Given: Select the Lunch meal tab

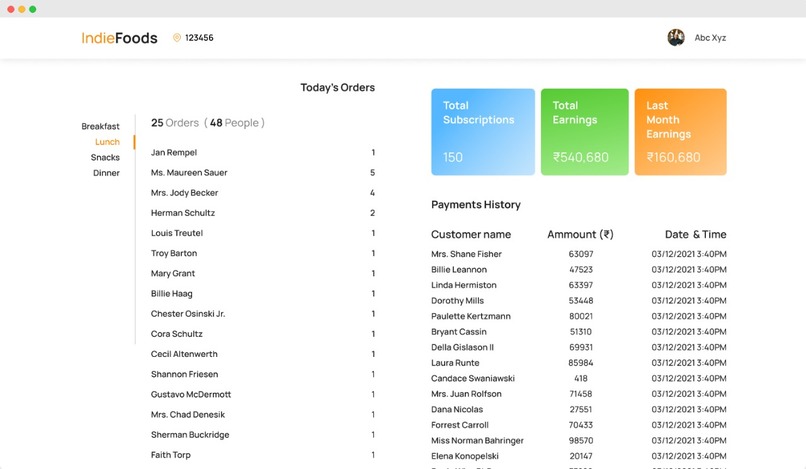Looking at the screenshot, I should click(x=107, y=141).
